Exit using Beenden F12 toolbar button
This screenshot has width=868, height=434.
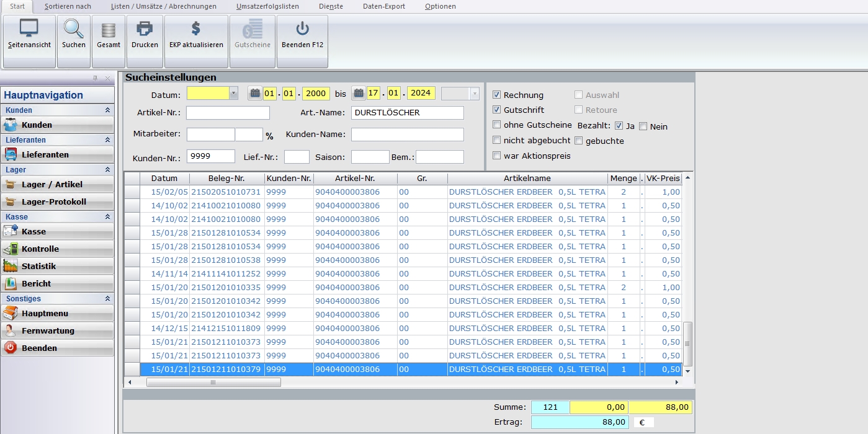302,35
